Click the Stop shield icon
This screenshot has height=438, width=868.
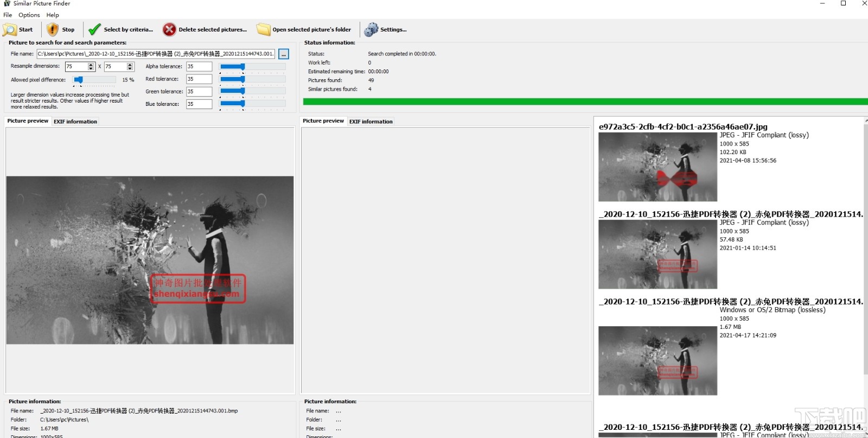[52, 29]
